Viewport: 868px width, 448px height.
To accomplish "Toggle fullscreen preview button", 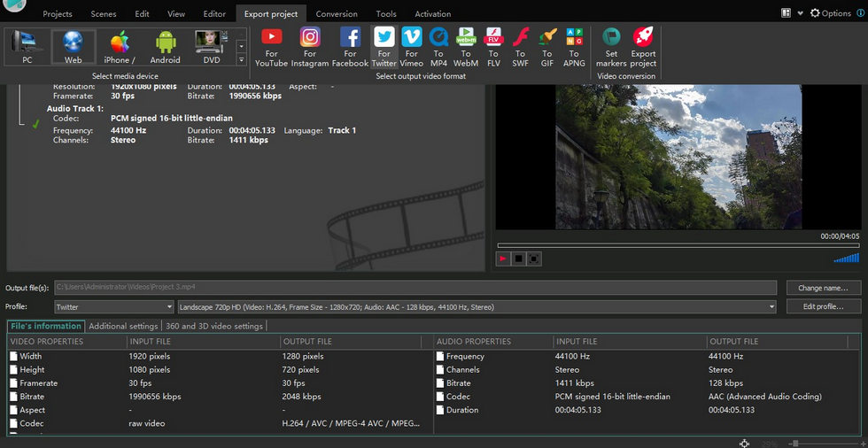I will (533, 259).
